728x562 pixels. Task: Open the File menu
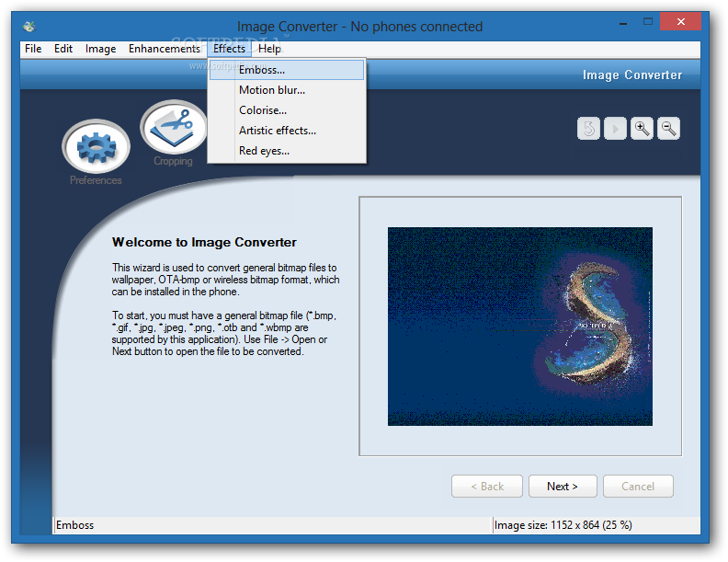(33, 49)
